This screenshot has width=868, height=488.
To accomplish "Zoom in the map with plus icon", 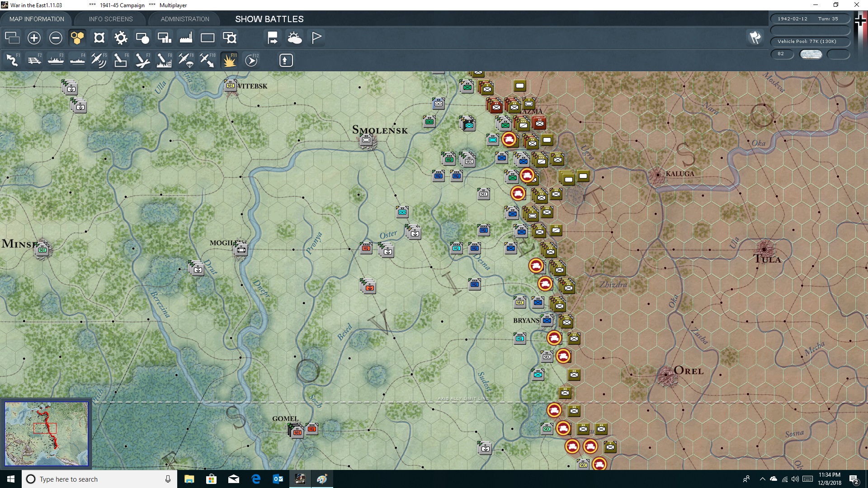I will tap(34, 38).
